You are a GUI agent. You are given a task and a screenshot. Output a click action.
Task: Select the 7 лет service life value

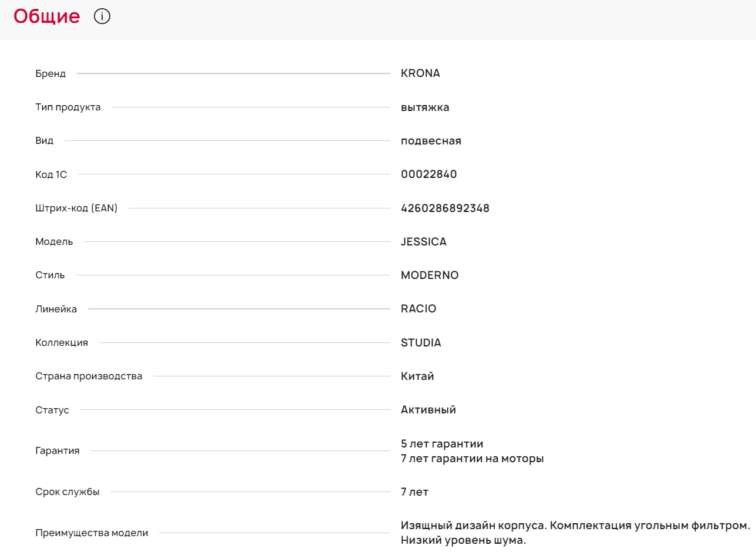point(414,492)
